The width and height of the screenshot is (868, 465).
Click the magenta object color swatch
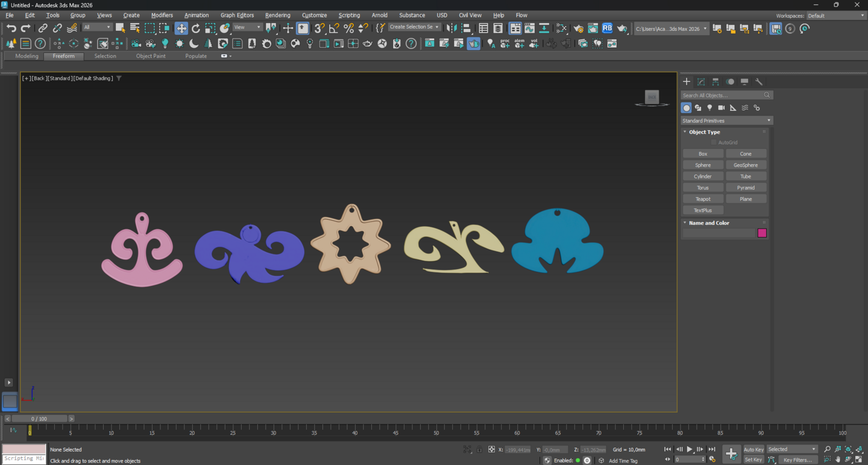tap(762, 233)
